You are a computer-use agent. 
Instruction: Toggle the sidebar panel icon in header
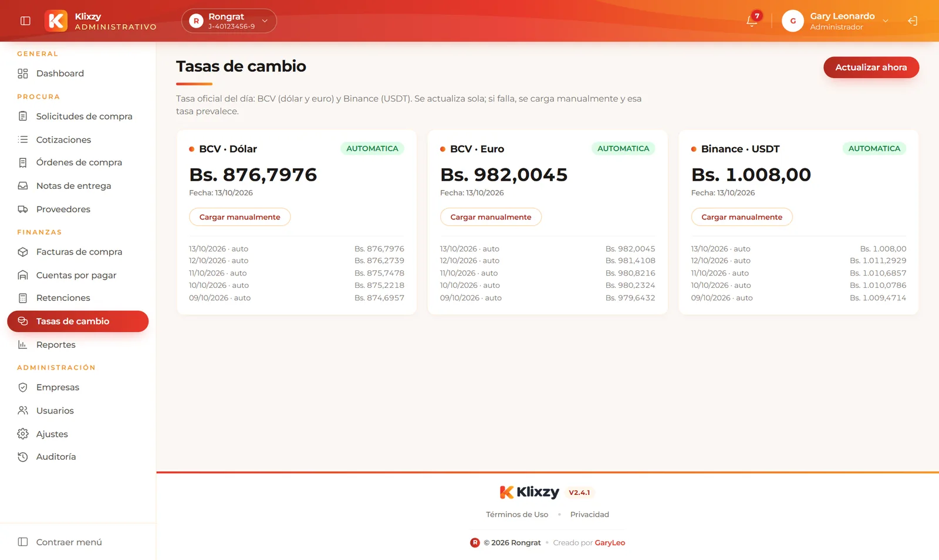25,21
